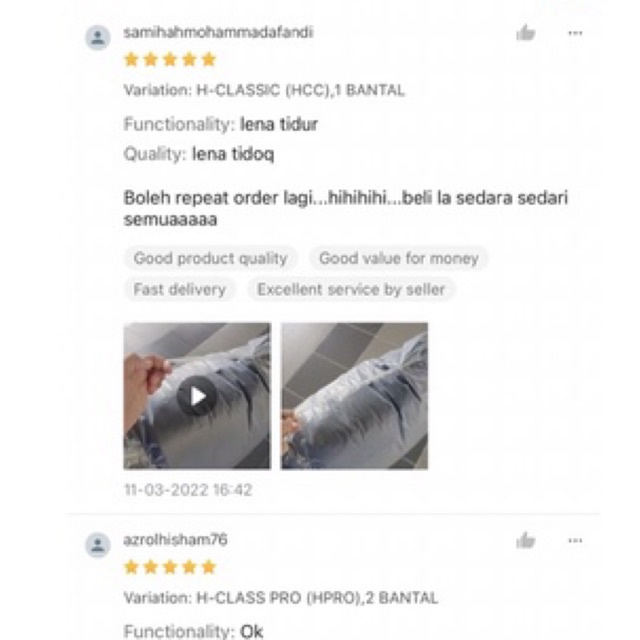The image size is (640, 640).
Task: Select the Good product quality tag
Action: coord(211,258)
